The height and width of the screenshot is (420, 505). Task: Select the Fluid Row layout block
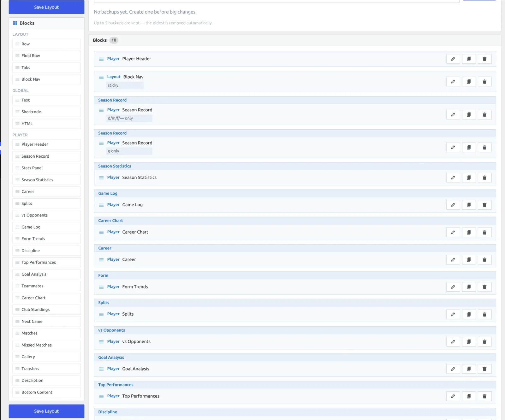(46, 56)
